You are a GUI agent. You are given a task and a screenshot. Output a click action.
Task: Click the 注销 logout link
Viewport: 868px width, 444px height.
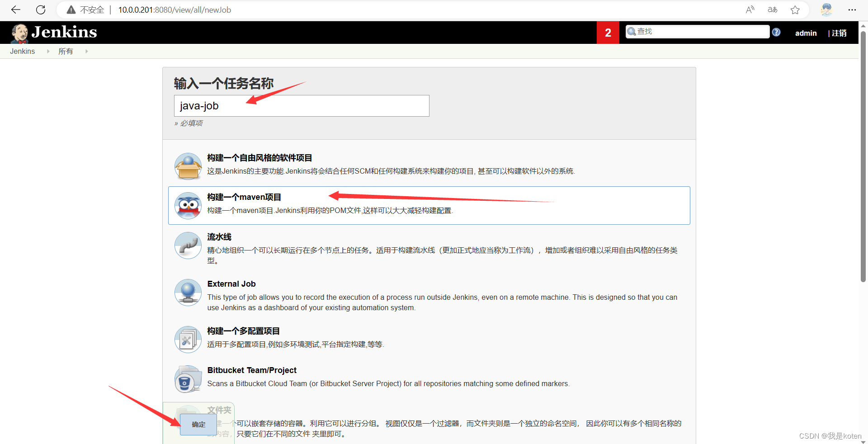[839, 33]
